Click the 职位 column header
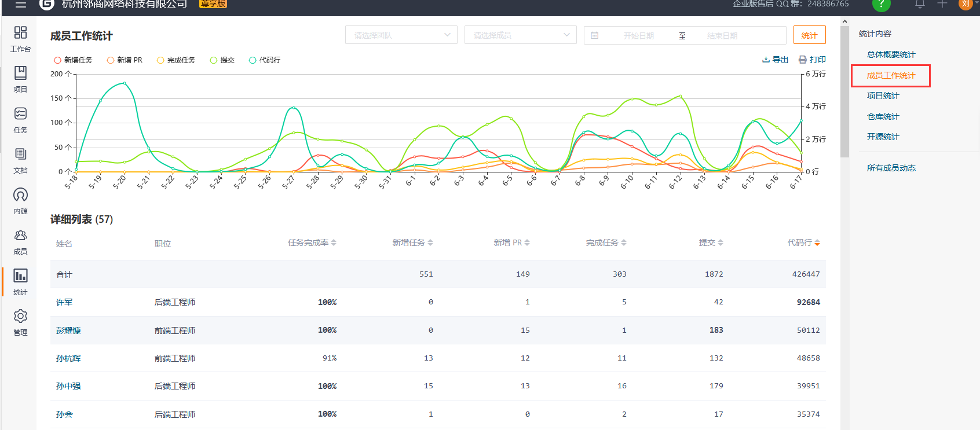The width and height of the screenshot is (980, 430). pyautogui.click(x=163, y=244)
